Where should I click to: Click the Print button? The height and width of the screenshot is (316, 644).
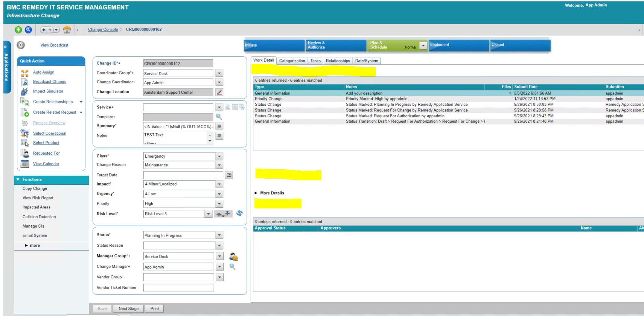tap(155, 308)
